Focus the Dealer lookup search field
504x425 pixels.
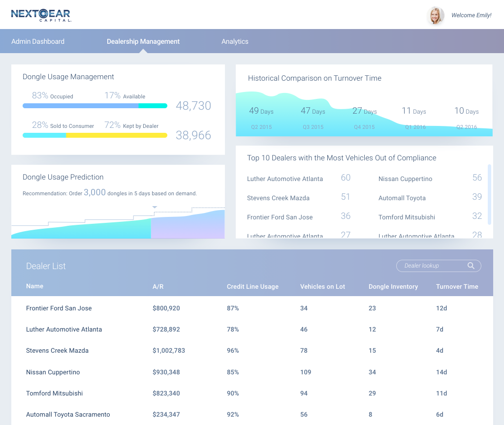(x=439, y=266)
